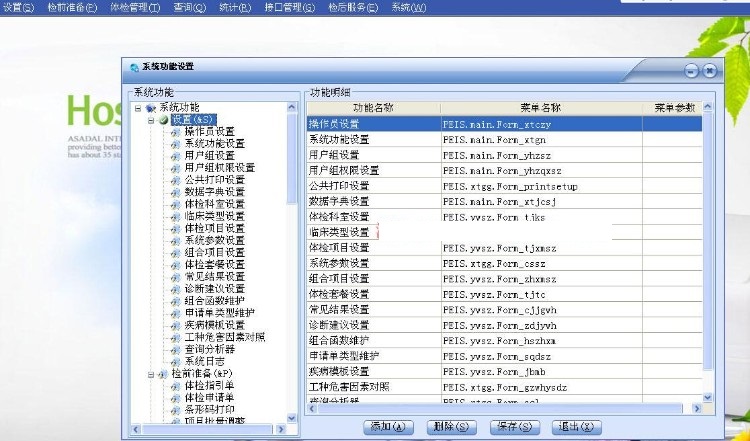750x441 pixels.
Task: Click the icon beside 诊断建议设置 tree node
Action: [x=176, y=289]
